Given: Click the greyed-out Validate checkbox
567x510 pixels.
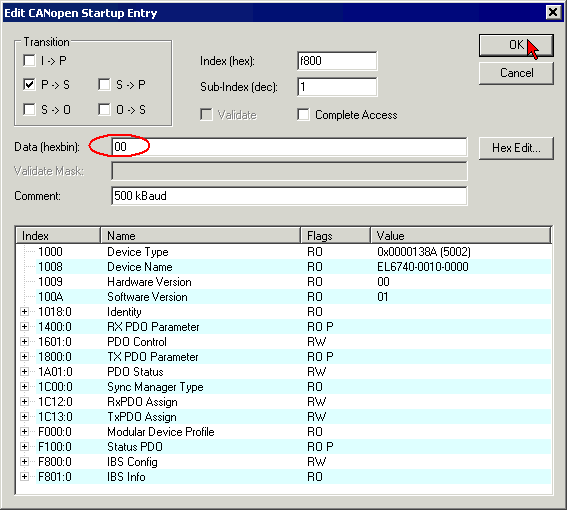Looking at the screenshot, I should (206, 115).
